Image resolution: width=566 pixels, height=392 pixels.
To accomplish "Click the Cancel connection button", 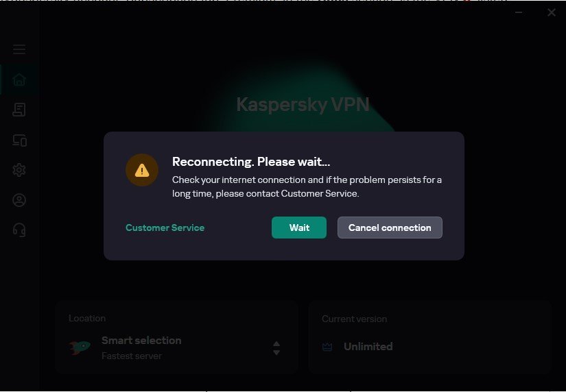I will (390, 228).
